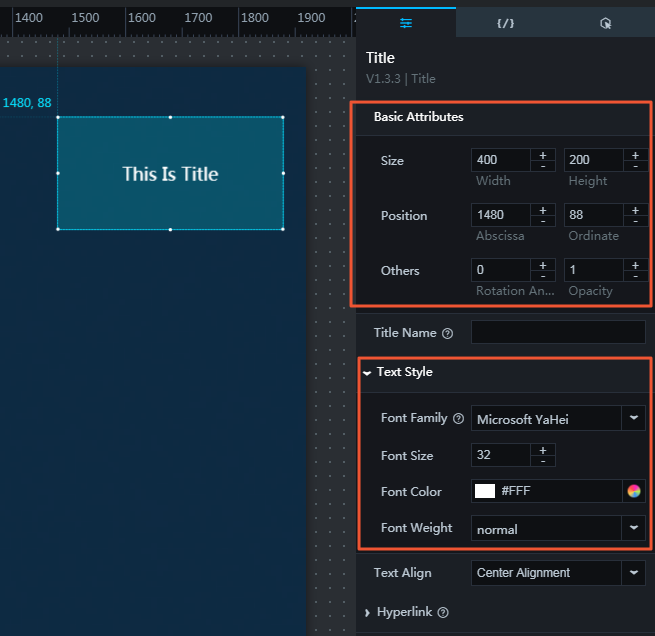Increase the Font Size with plus
Screen dimensions: 655x636
coord(543,450)
